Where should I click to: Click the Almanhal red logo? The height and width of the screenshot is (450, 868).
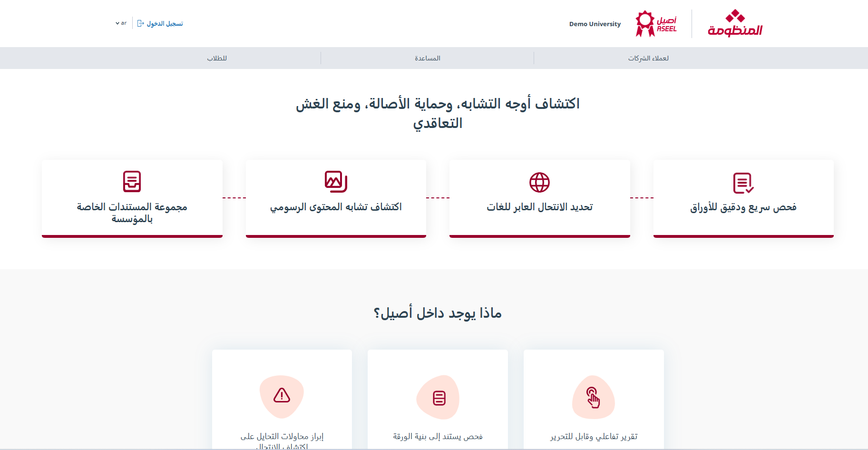point(735,23)
